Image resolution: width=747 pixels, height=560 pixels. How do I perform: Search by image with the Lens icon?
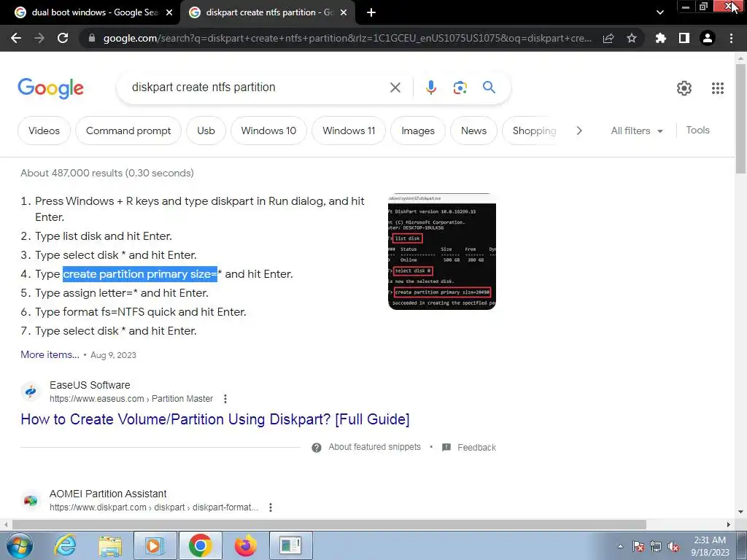(x=460, y=87)
